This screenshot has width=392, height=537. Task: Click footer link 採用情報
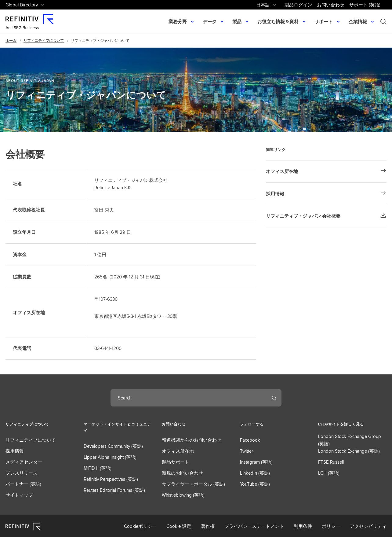pos(15,451)
